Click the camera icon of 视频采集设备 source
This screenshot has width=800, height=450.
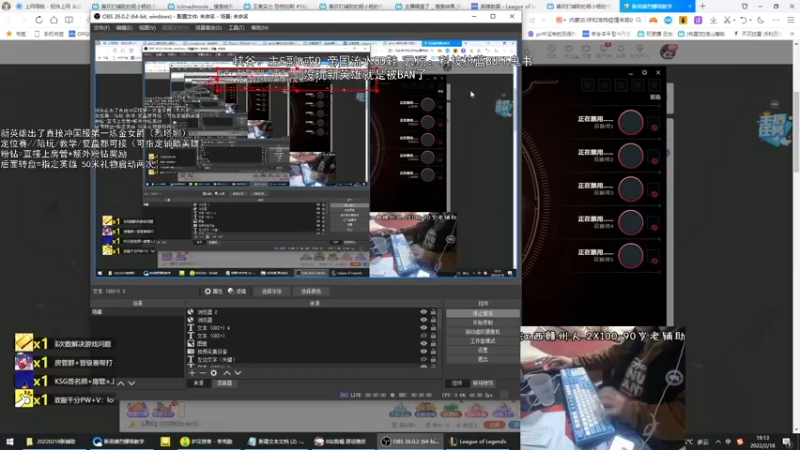click(190, 352)
